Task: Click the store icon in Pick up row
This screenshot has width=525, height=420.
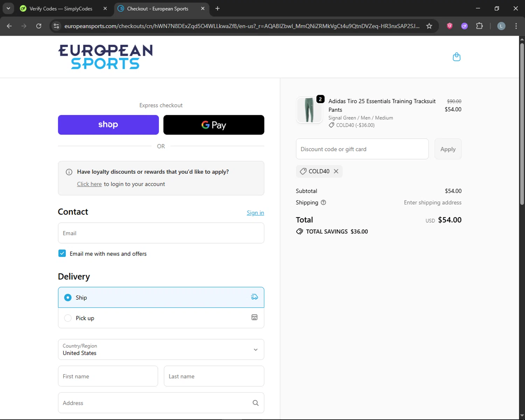Action: point(254,317)
